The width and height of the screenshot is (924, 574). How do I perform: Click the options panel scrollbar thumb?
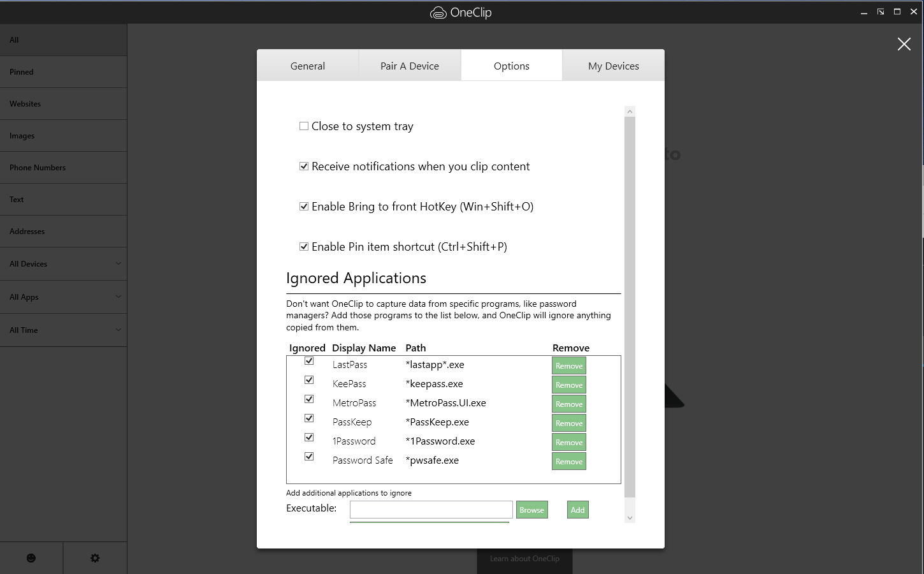(x=630, y=307)
